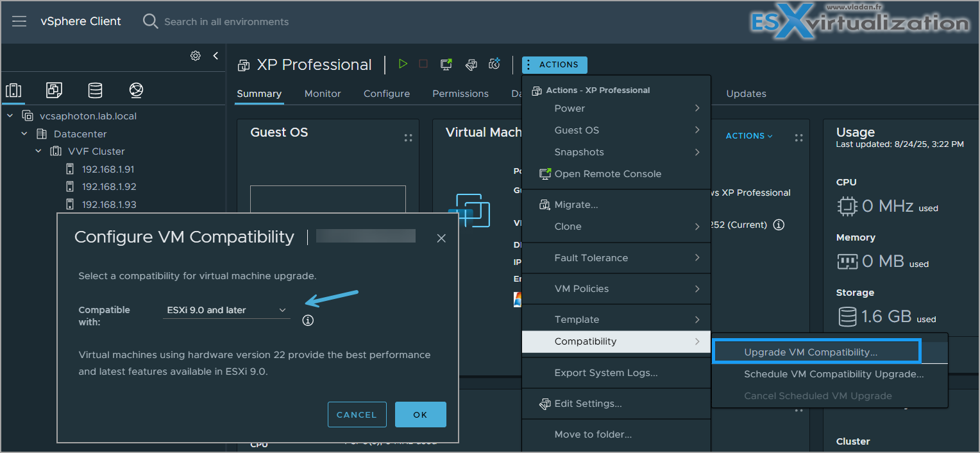980x453 pixels.
Task: Open the Summary tab
Action: (259, 94)
